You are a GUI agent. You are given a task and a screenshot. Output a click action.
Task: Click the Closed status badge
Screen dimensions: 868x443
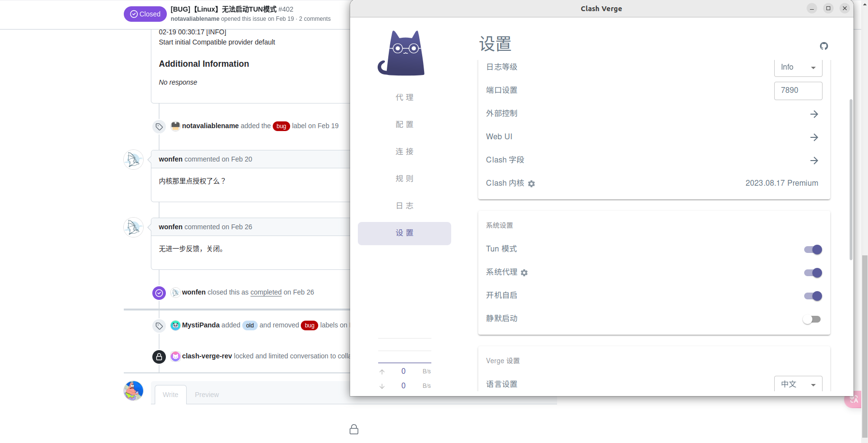point(145,14)
